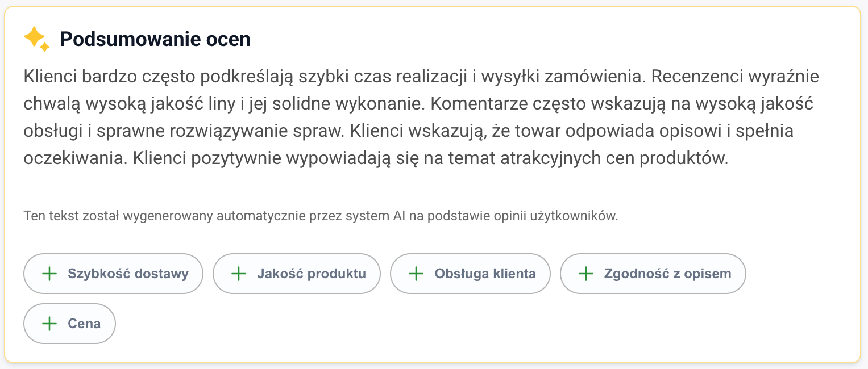Click the plus icon on Obsługa klienta
This screenshot has width=868, height=369.
pyautogui.click(x=417, y=274)
